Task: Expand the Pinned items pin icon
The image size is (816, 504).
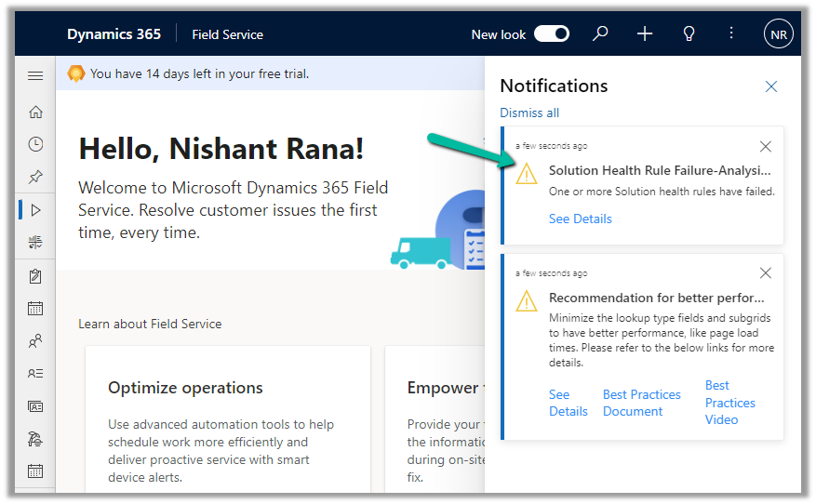Action: [35, 177]
